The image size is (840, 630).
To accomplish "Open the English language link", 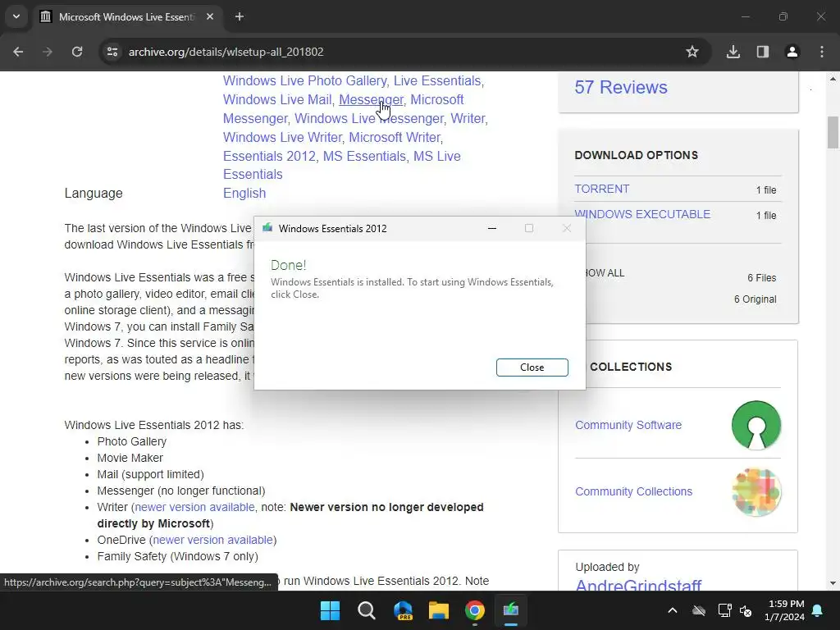I will click(x=244, y=194).
